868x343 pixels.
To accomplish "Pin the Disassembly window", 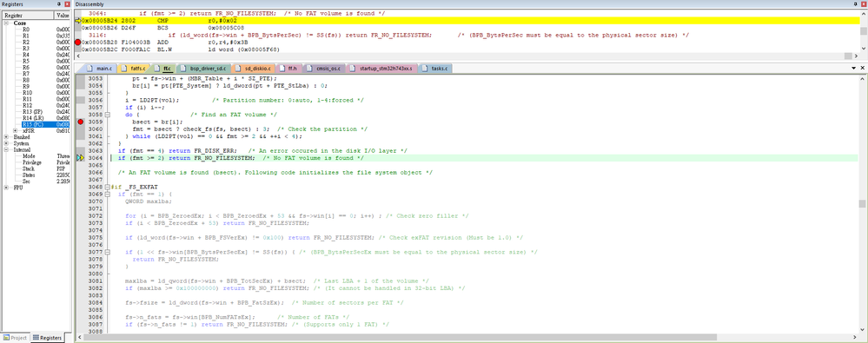I will (856, 3).
